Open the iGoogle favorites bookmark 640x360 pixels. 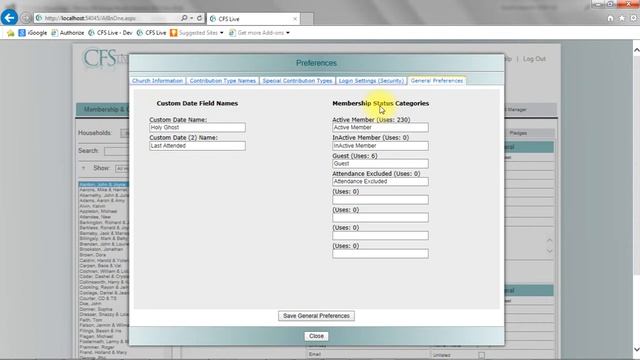coord(33,33)
